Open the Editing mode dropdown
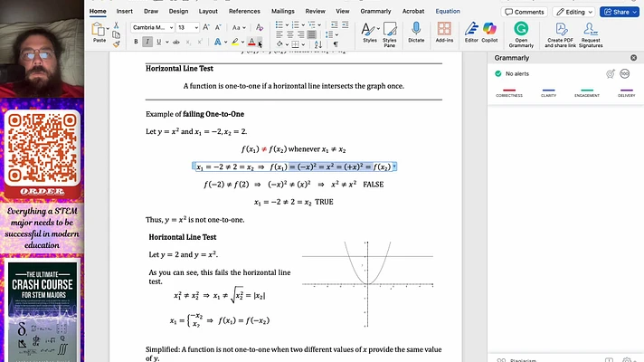Screen dimensions: 644x362 point(573,12)
